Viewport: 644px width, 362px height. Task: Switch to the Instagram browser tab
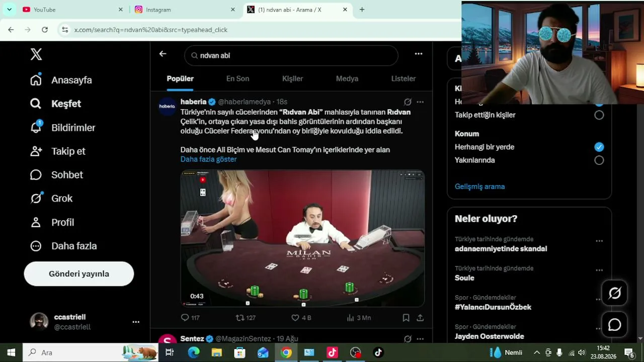tap(185, 10)
